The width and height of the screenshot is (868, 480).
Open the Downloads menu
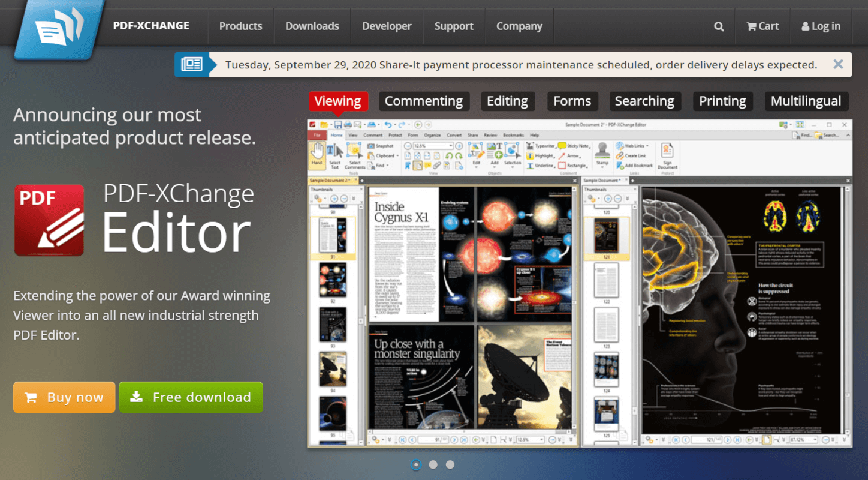click(x=312, y=26)
